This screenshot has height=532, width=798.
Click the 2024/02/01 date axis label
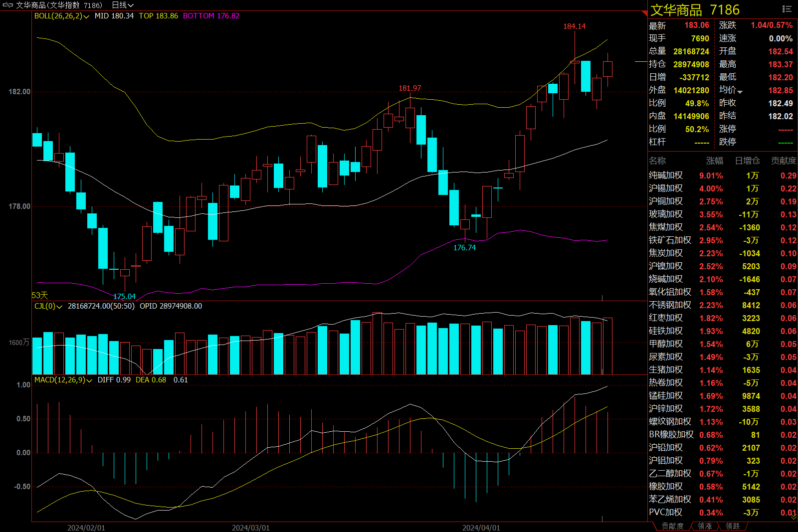pos(86,528)
